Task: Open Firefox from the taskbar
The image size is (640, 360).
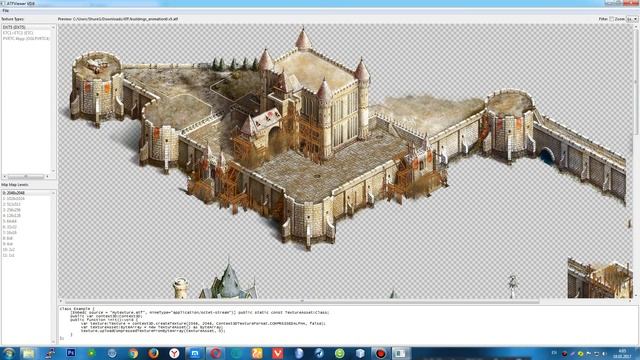Action: tap(153, 353)
